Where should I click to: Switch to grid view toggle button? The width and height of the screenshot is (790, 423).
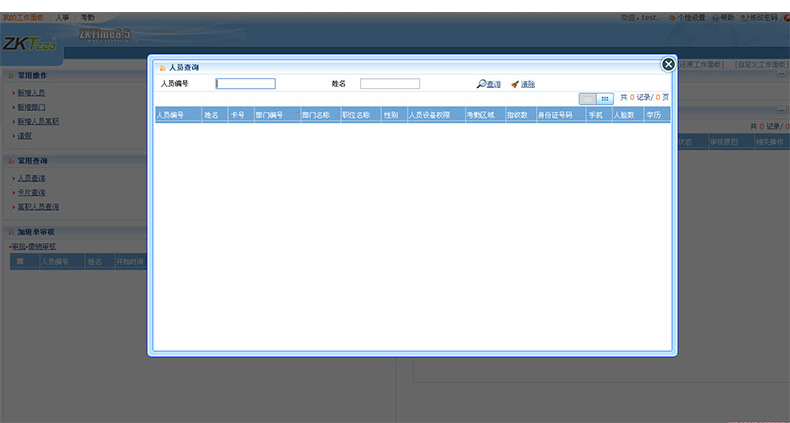coord(605,98)
